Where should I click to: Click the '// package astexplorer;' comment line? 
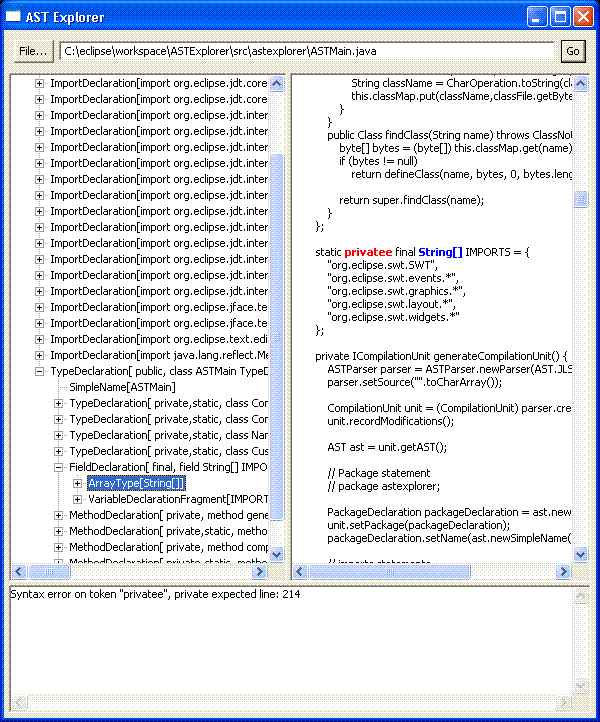point(383,486)
